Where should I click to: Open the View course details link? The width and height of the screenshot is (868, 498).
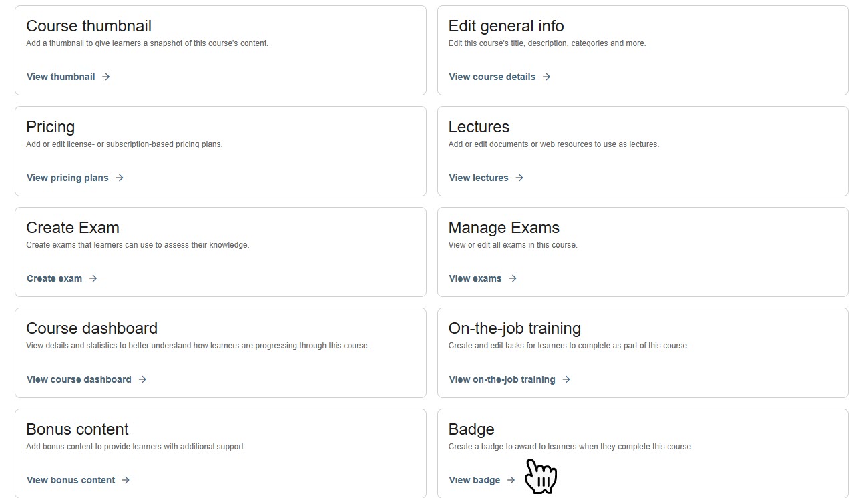click(x=492, y=77)
